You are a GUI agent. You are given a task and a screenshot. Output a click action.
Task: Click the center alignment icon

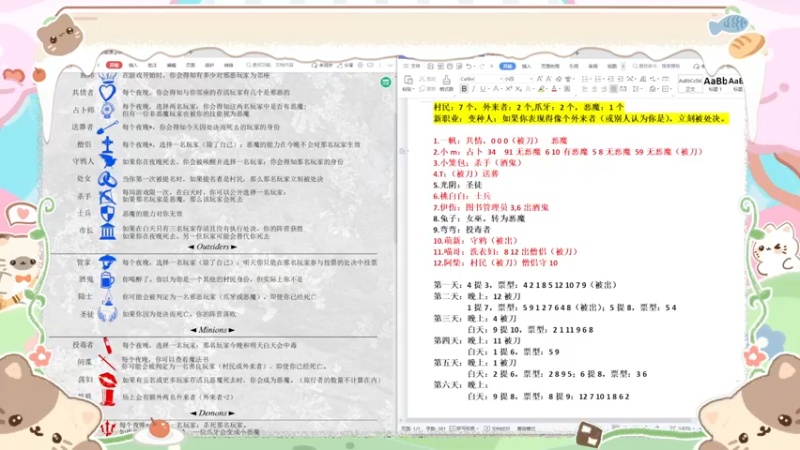(x=594, y=89)
